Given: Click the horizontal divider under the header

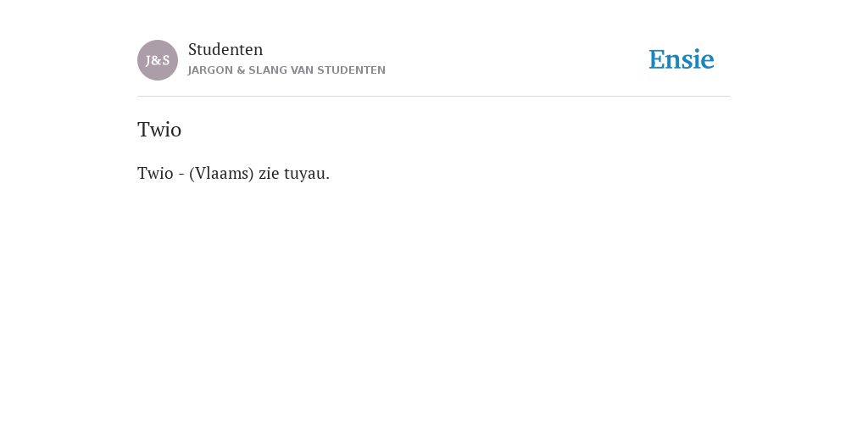Looking at the screenshot, I should coord(434,97).
